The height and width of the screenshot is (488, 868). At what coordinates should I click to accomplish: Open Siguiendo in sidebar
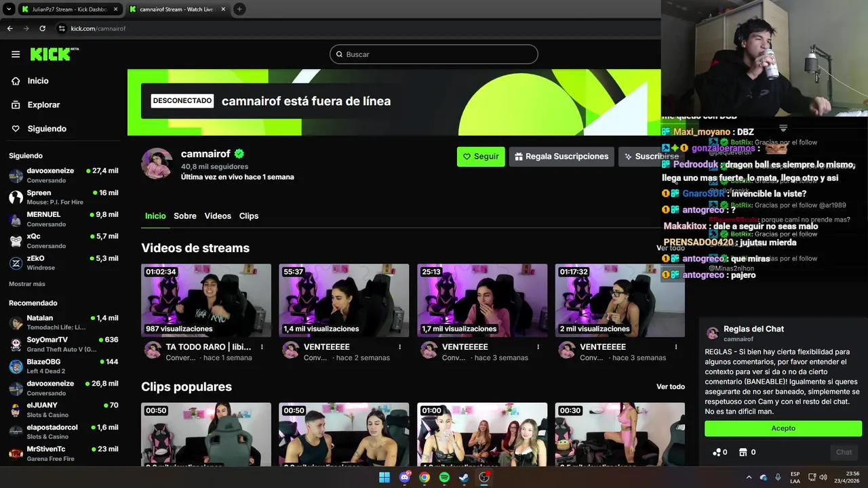[47, 128]
